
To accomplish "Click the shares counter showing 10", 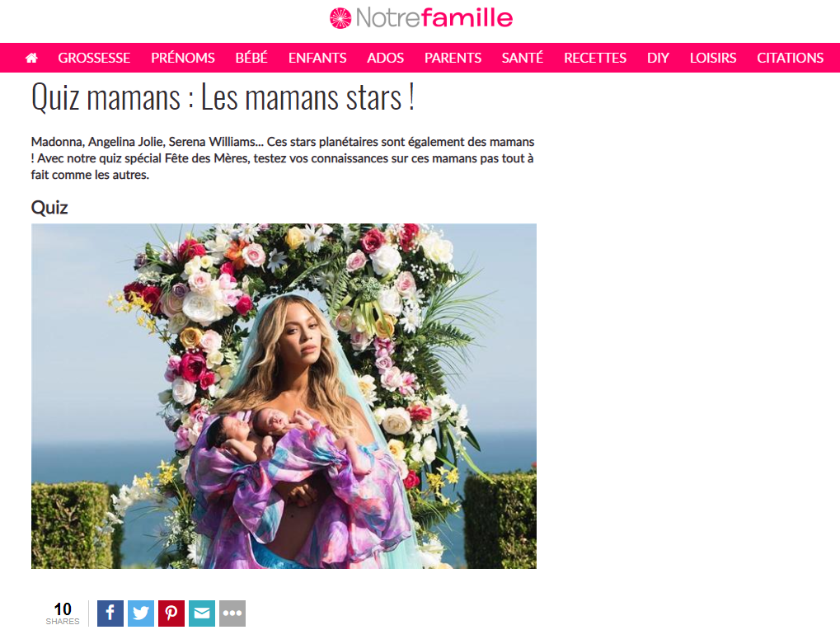I will click(x=63, y=613).
